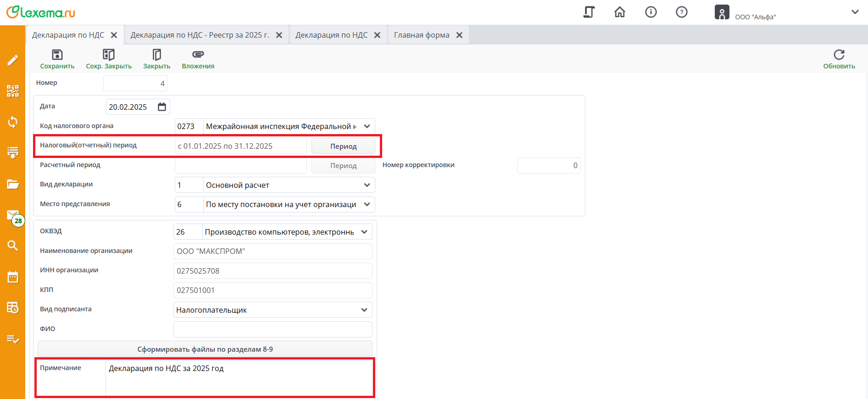Open the search magnifier in sidebar
Screen dimensions: 868x399
[x=13, y=246]
